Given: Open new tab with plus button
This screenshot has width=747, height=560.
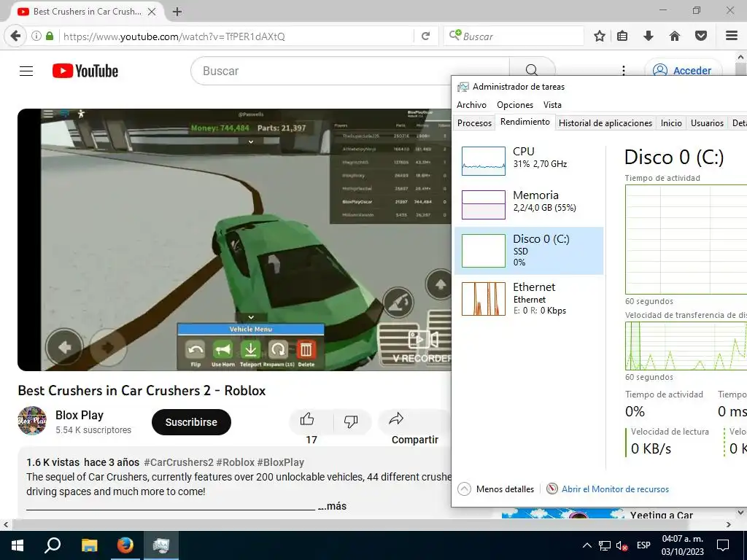Looking at the screenshot, I should (x=177, y=12).
